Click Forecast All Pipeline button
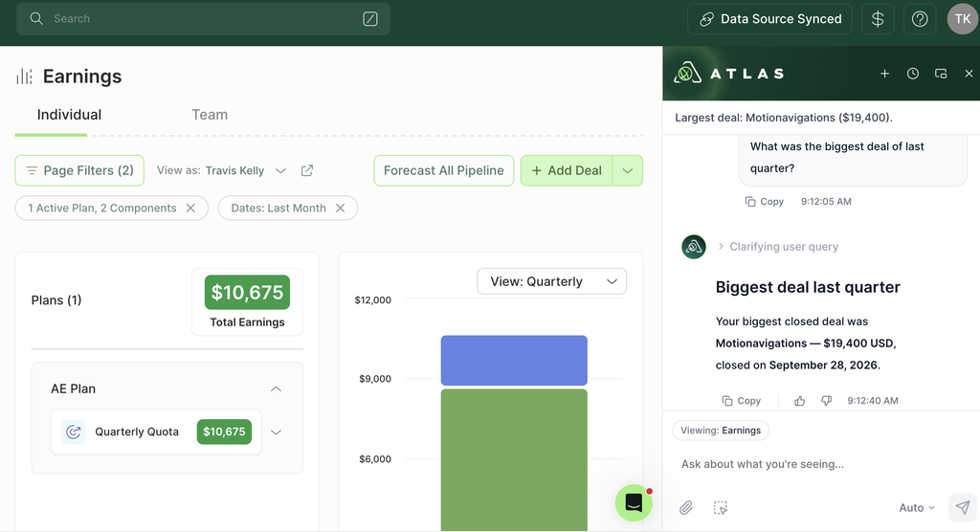 [444, 170]
